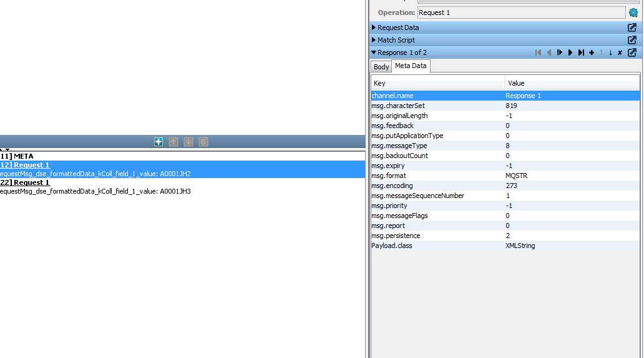
Task: Sort by the Value column header
Action: pyautogui.click(x=572, y=83)
